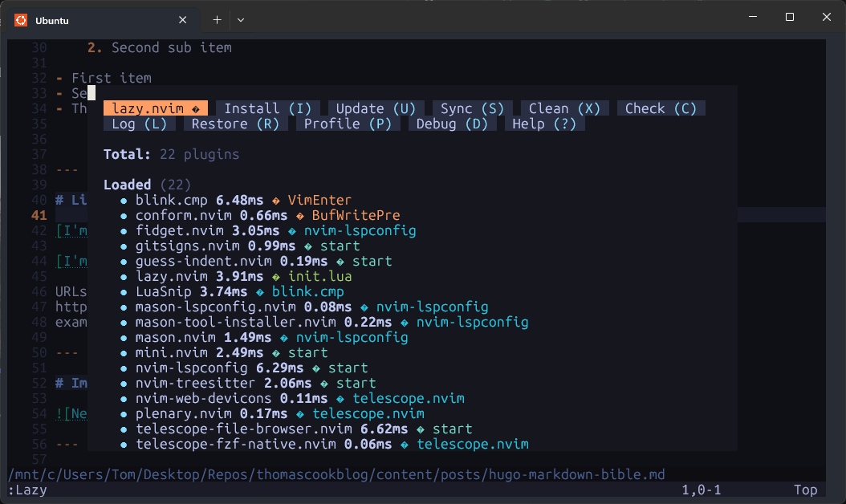Open the terminal profile dropdown arrow
The image size is (846, 504).
(241, 20)
